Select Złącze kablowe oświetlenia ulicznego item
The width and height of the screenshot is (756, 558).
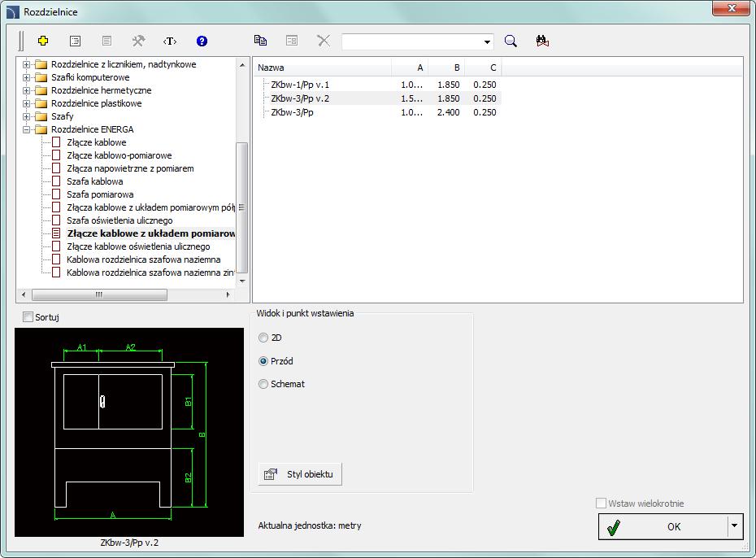point(138,246)
